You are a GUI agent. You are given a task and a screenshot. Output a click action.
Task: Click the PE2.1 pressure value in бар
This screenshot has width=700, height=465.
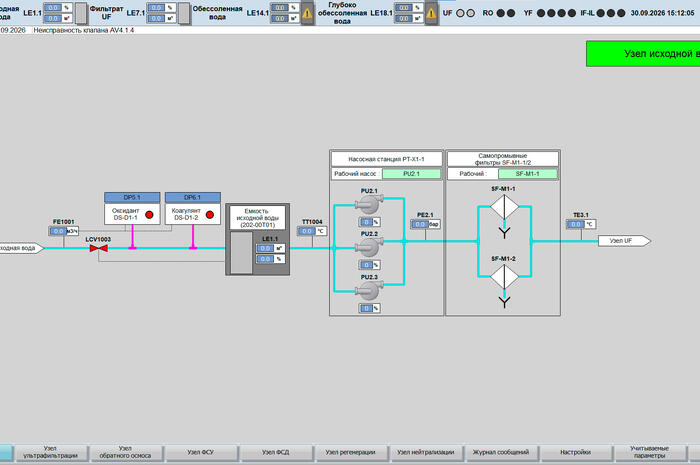tap(420, 224)
